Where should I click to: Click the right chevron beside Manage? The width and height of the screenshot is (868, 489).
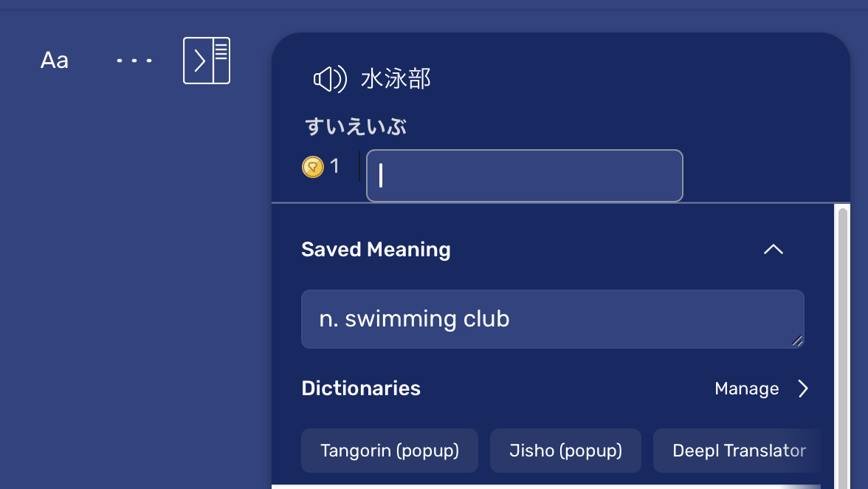(803, 389)
